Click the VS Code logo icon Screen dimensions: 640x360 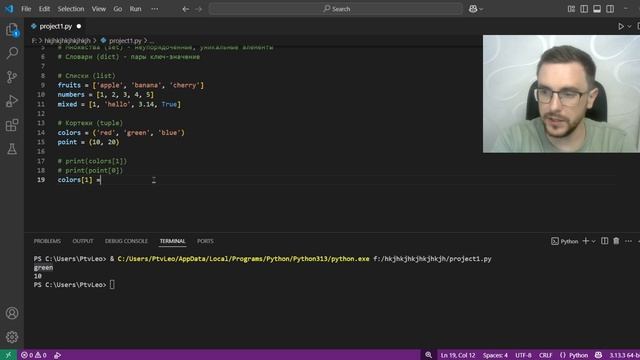(9, 9)
